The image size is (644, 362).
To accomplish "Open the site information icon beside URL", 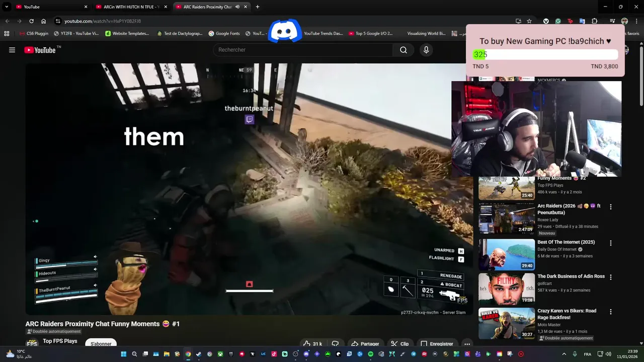I will tap(58, 21).
